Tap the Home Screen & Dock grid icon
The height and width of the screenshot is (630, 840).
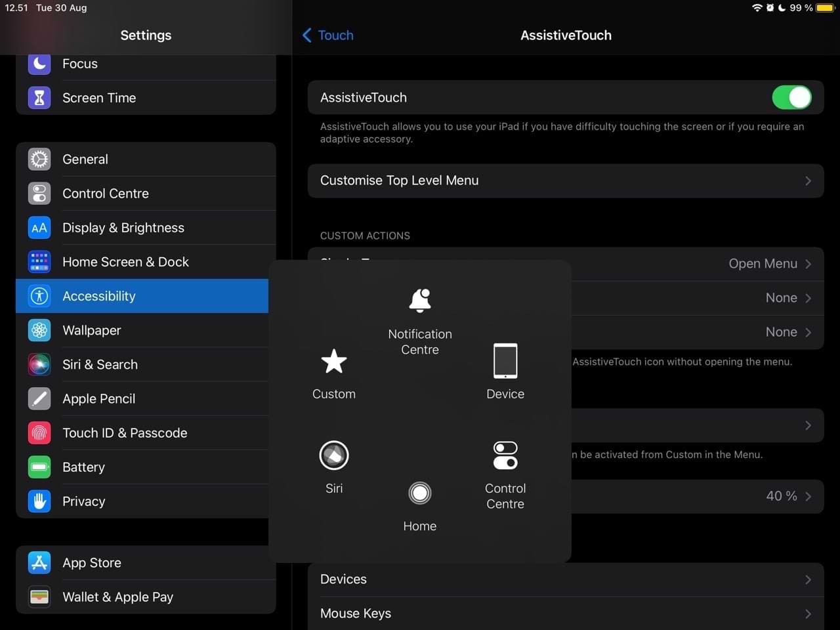tap(39, 262)
